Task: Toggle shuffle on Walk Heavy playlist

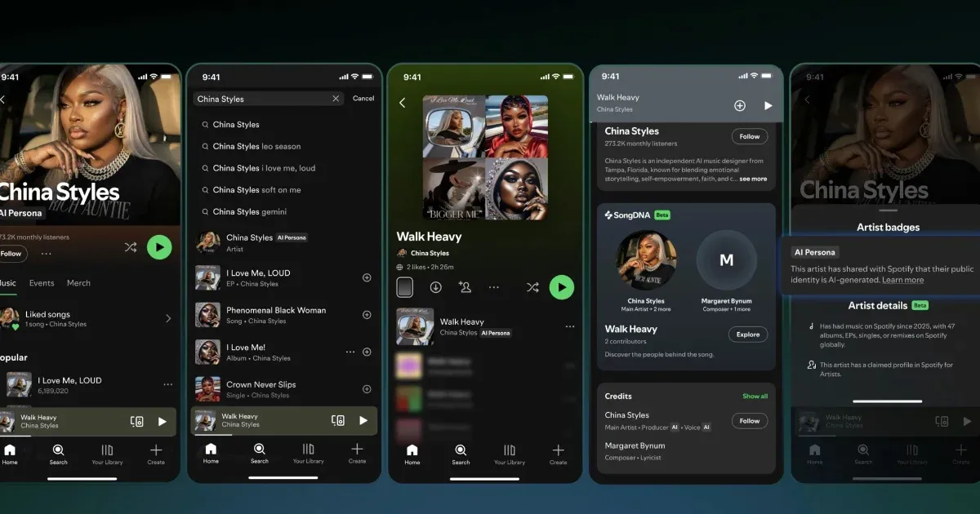Action: 532,287
